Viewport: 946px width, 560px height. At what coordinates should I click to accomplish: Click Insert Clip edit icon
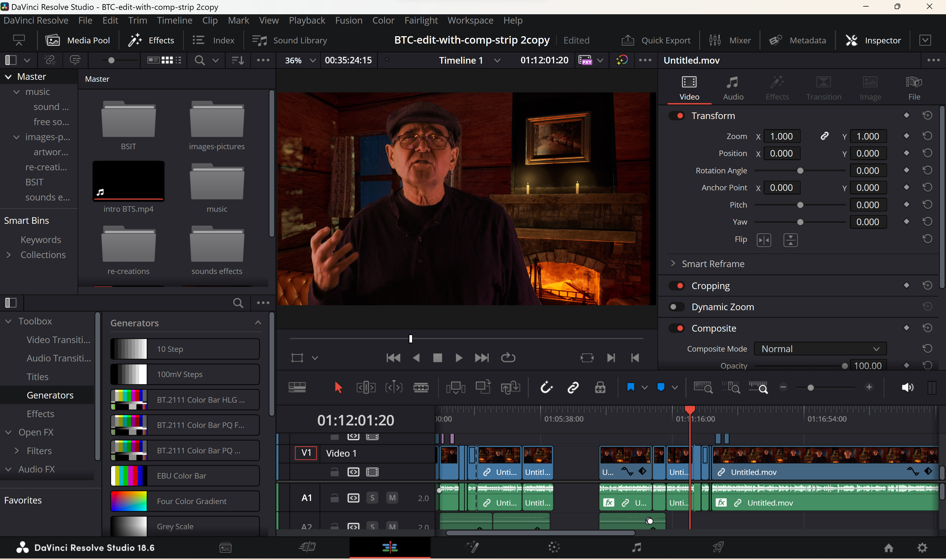(456, 388)
